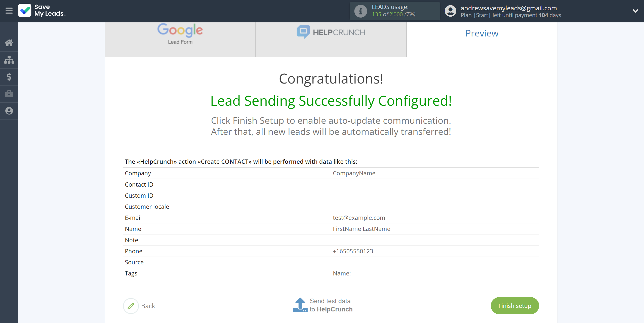Click the Congratulations! heading
Screen dimensions: 644x323
click(x=331, y=79)
